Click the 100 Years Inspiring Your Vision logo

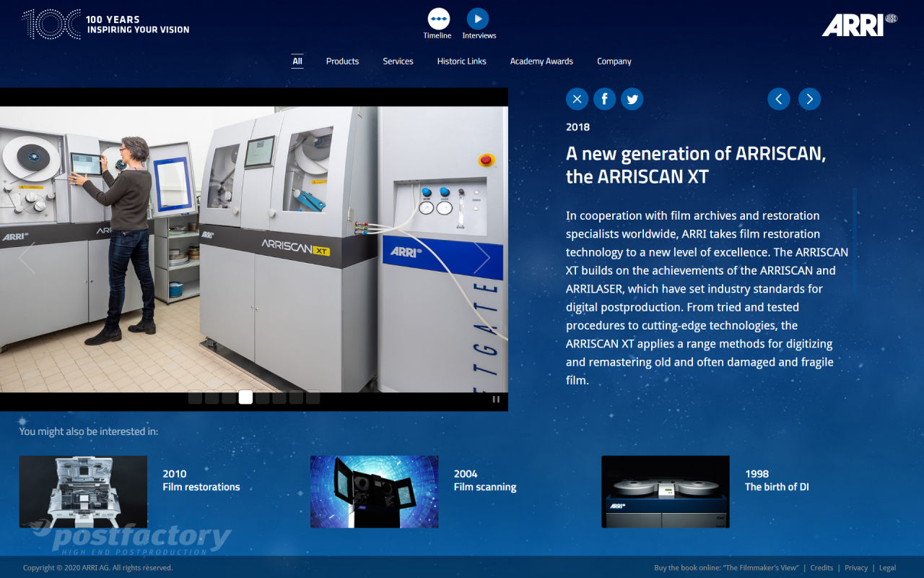(106, 24)
